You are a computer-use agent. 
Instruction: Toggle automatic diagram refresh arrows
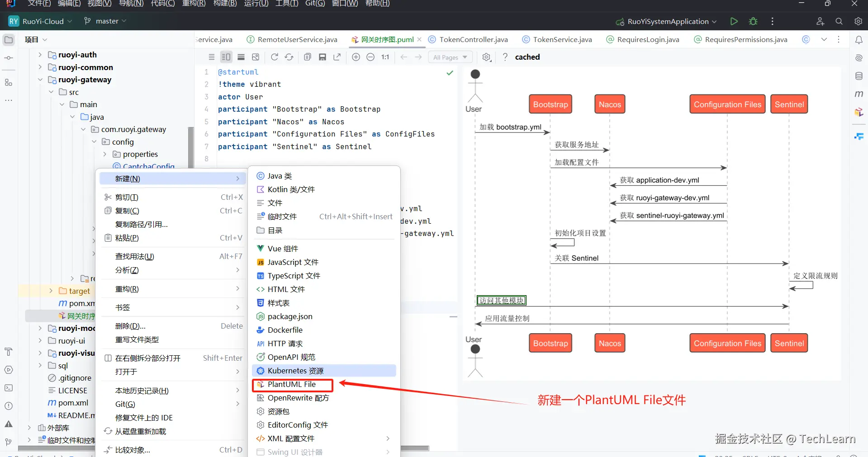[289, 57]
